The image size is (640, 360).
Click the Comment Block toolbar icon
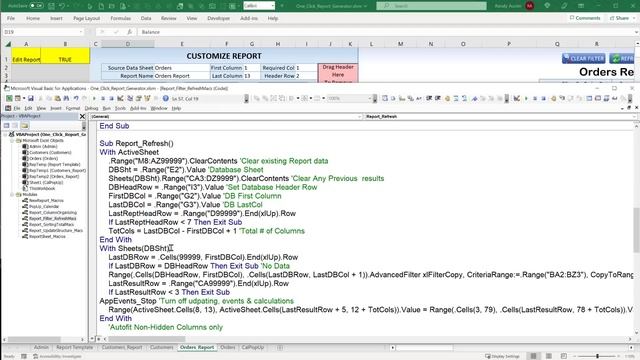(x=456, y=98)
